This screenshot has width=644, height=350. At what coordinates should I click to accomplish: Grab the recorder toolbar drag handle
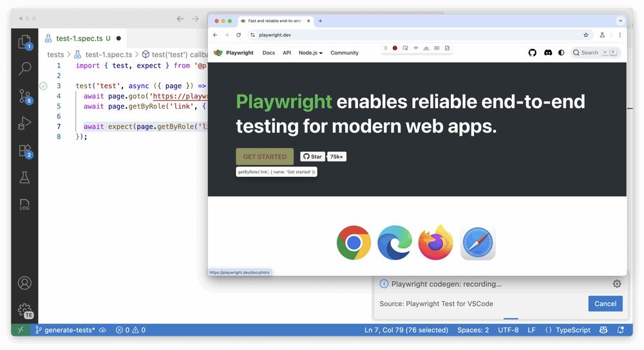(x=386, y=48)
